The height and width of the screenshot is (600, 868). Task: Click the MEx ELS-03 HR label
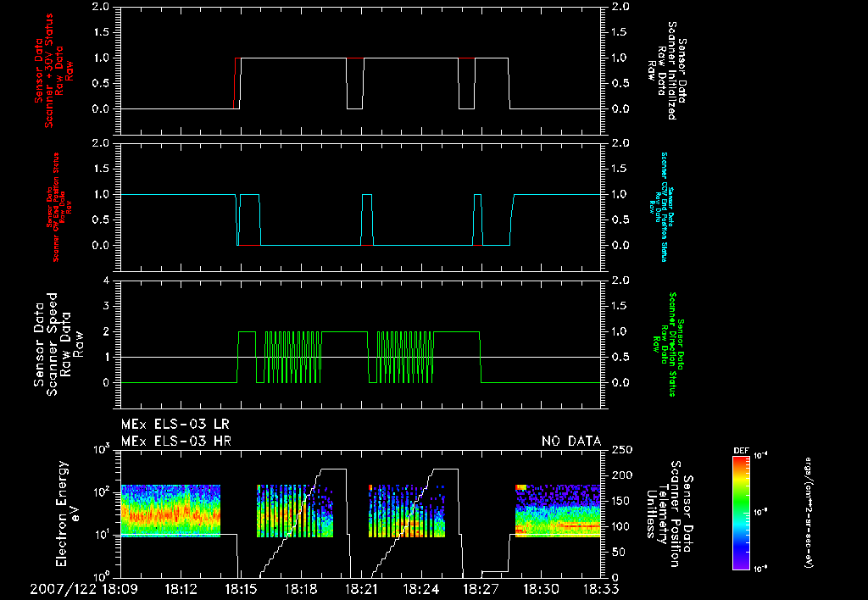176,442
